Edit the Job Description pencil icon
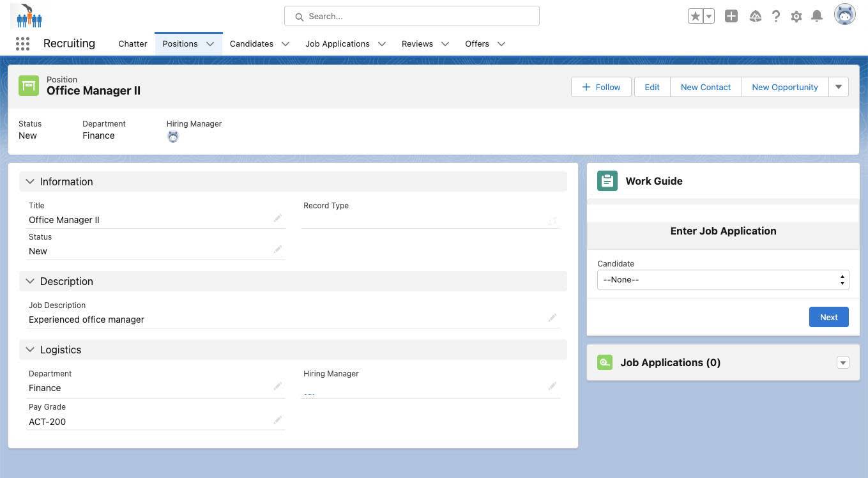The height and width of the screenshot is (478, 868). [552, 318]
